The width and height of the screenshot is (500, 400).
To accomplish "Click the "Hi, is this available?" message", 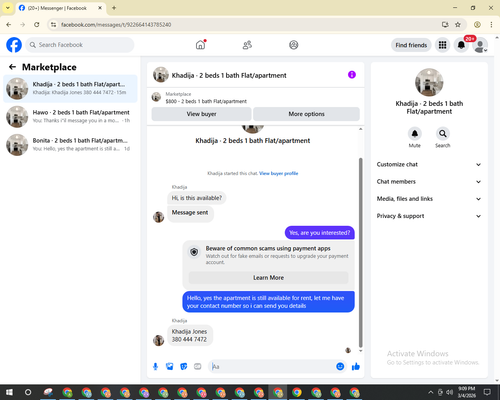I will point(197,198).
